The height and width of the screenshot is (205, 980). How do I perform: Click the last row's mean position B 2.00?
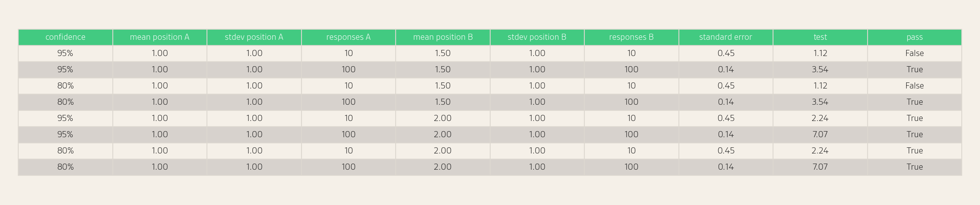(443, 167)
